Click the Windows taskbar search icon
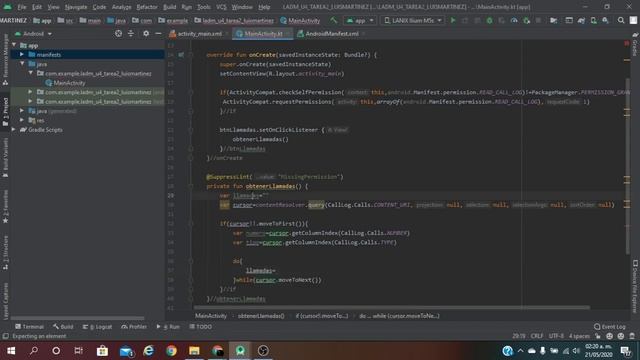 [34, 351]
